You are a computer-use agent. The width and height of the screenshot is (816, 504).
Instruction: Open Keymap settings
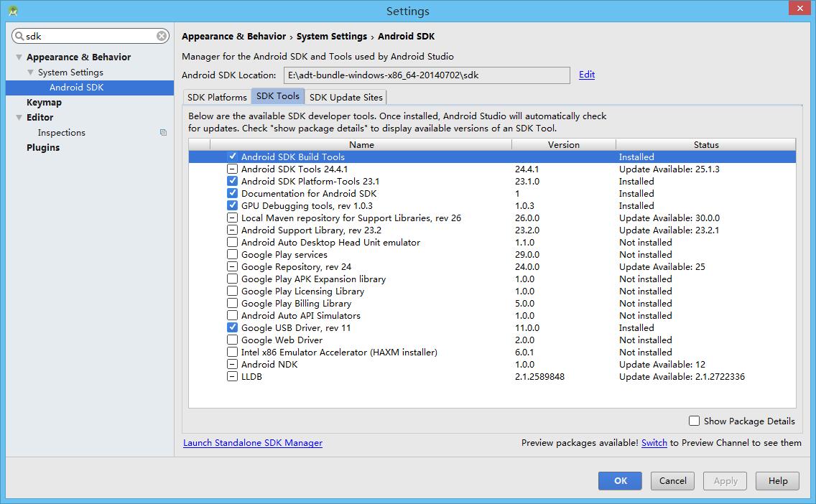click(45, 103)
